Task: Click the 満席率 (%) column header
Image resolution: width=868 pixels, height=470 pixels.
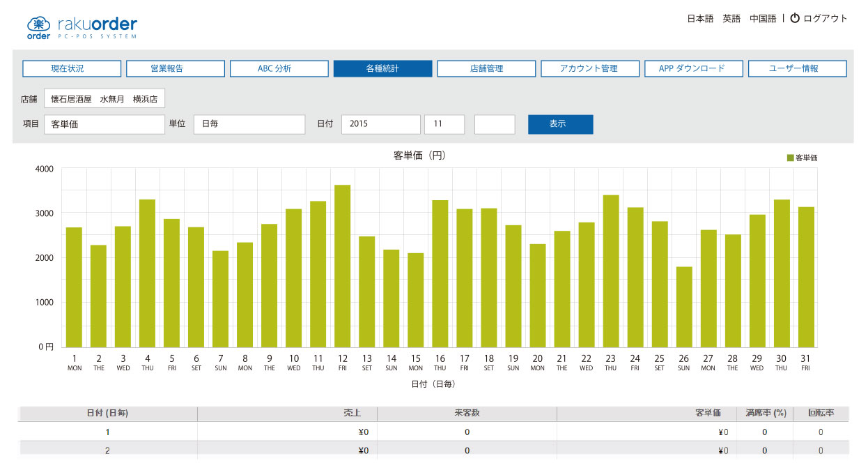Action: point(765,413)
